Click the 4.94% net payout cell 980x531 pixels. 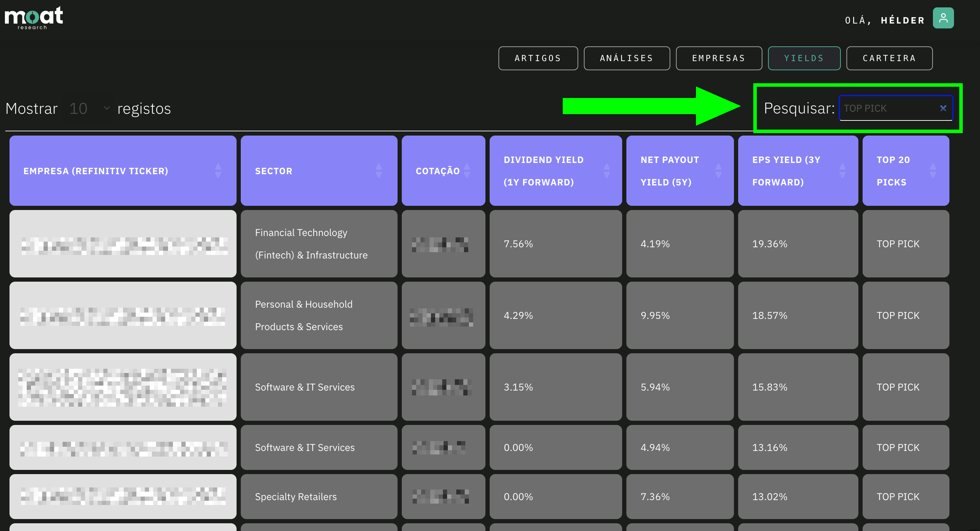click(680, 447)
